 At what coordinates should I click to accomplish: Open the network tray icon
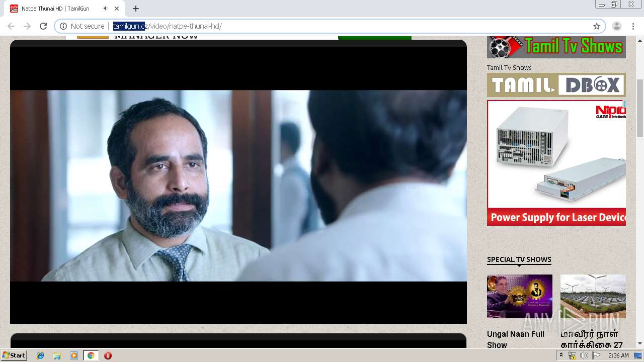572,355
